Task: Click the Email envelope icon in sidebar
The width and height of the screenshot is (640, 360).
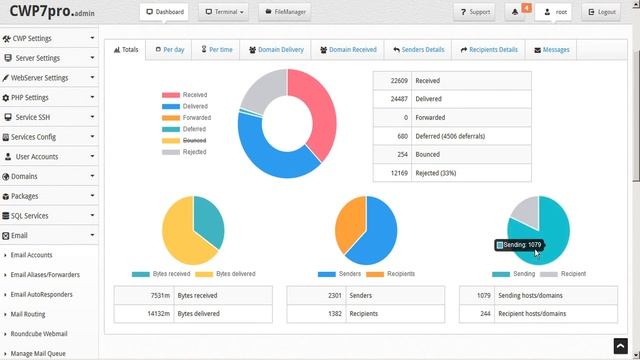Action: coord(6,236)
